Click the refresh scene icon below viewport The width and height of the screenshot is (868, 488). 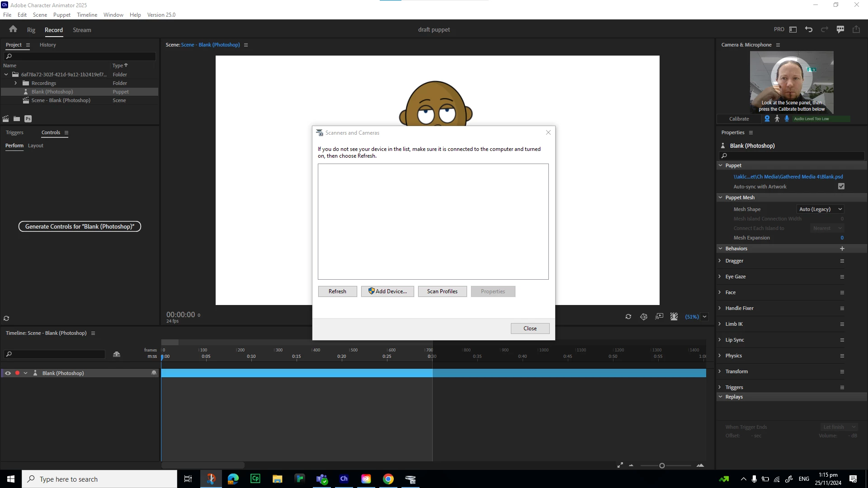[x=628, y=317]
